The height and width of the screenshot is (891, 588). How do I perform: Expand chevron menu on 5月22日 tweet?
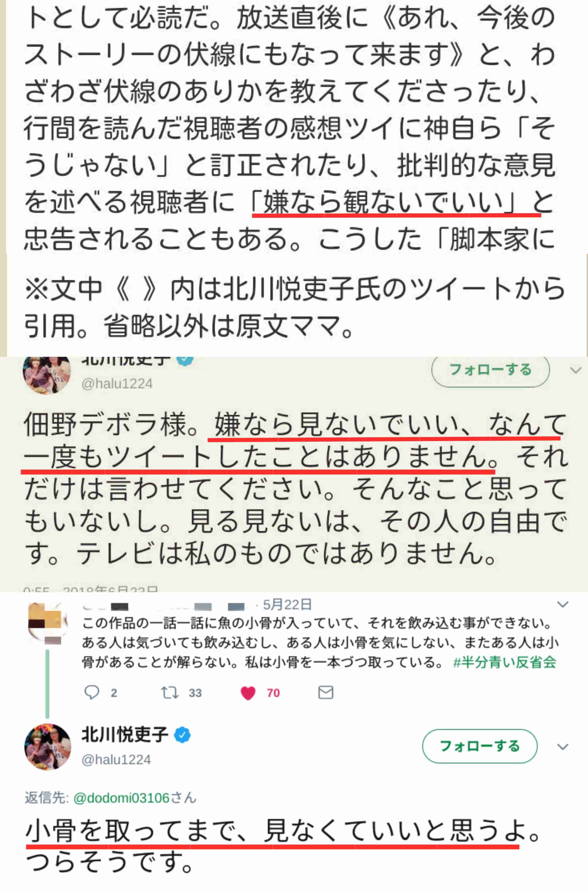point(563,604)
